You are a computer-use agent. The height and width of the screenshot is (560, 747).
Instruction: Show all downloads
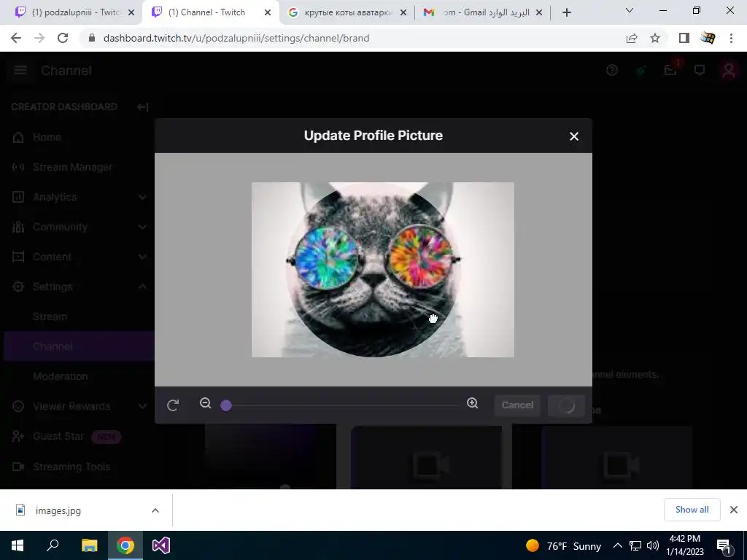pyautogui.click(x=692, y=510)
